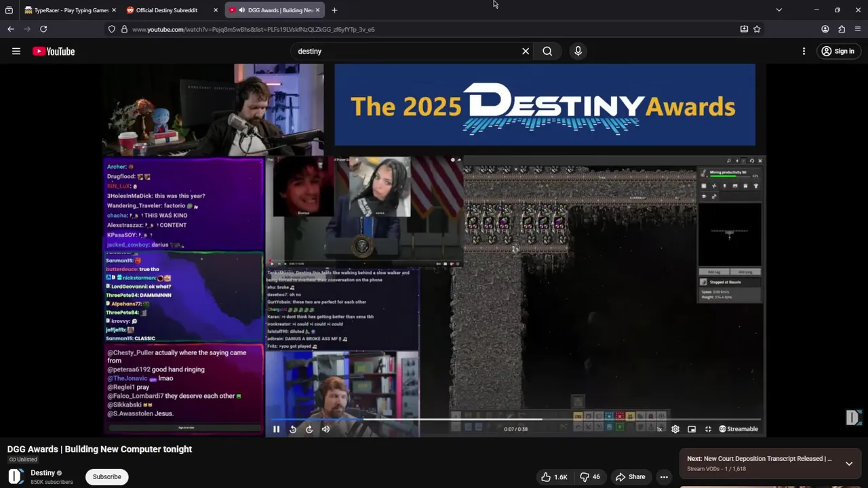Click "850K subscribers" under channel name

(52, 482)
